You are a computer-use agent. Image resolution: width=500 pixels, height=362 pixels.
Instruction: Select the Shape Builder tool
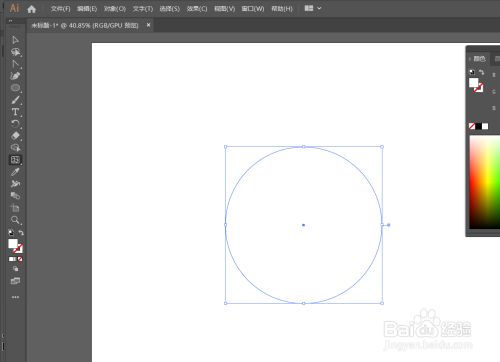pyautogui.click(x=15, y=148)
